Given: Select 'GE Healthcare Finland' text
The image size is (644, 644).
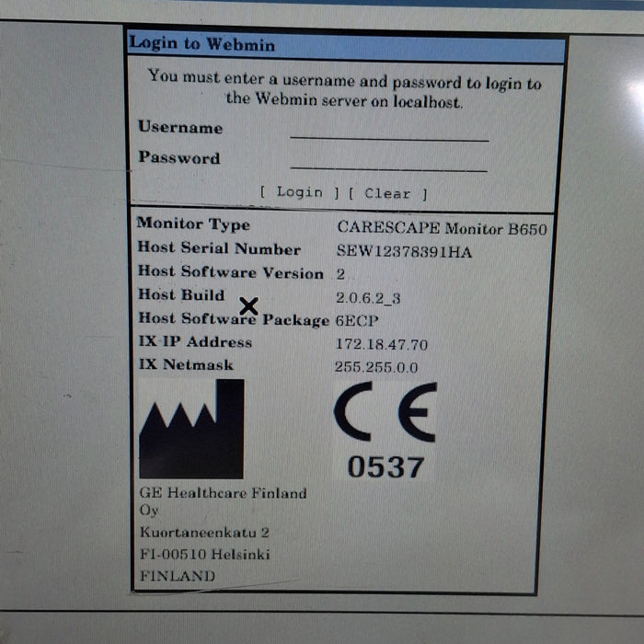Looking at the screenshot, I should pos(223,492).
